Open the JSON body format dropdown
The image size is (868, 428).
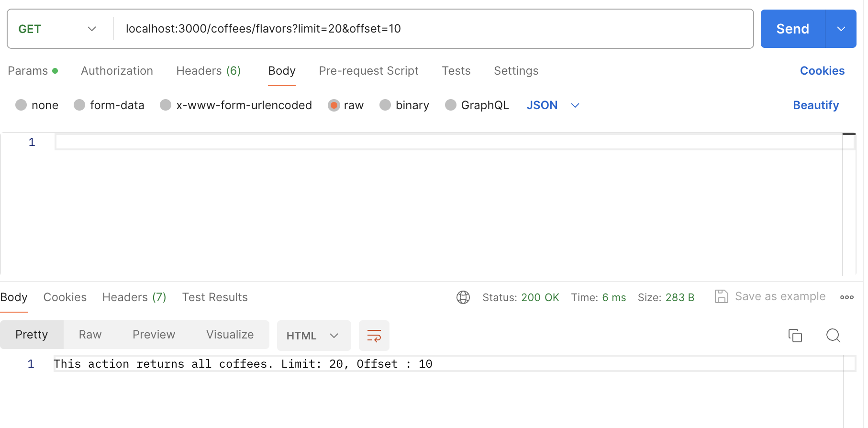[553, 105]
